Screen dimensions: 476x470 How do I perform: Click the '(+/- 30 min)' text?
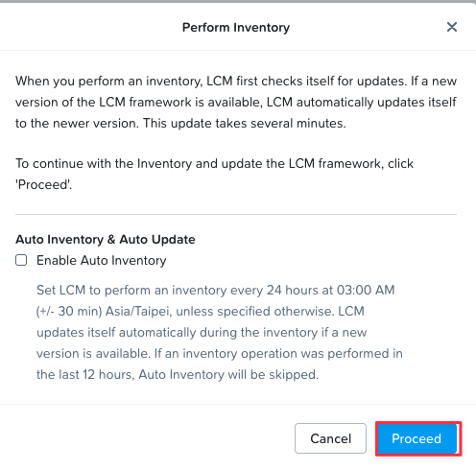(x=69, y=311)
